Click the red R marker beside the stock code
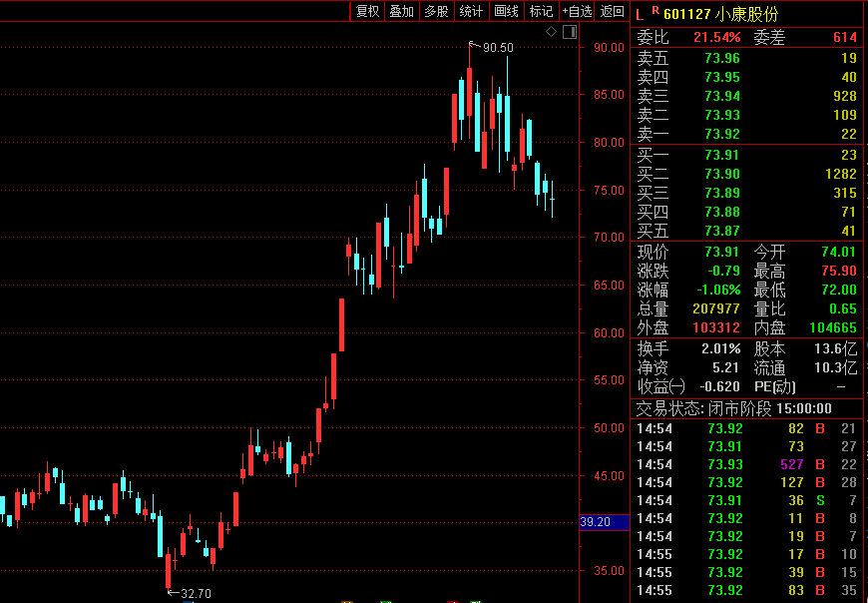The height and width of the screenshot is (603, 868). coord(654,10)
